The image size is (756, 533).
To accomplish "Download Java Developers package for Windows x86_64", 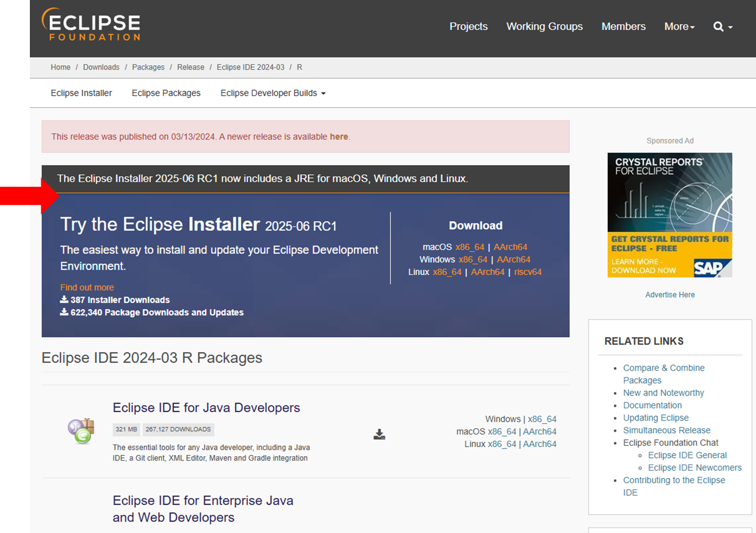I will click(x=542, y=419).
